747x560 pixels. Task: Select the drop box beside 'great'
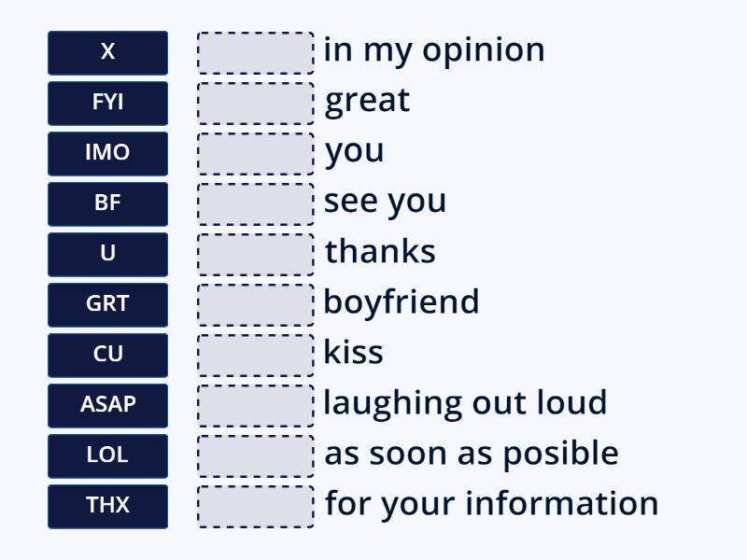(x=254, y=103)
